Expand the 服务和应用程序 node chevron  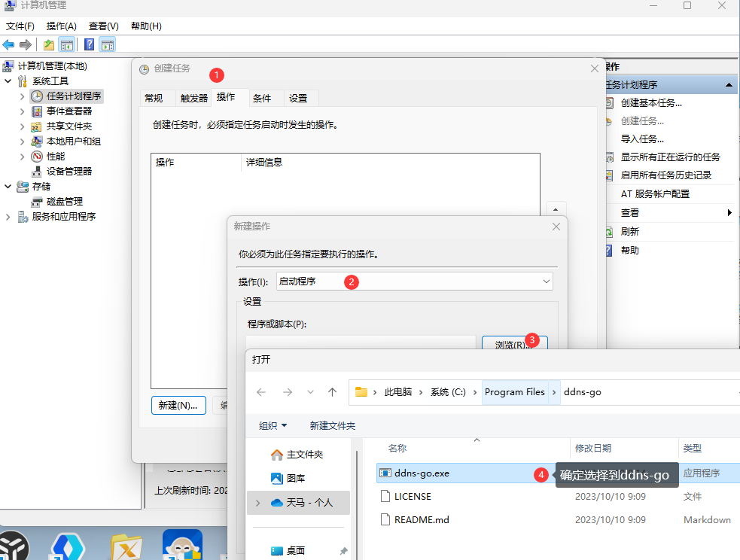click(8, 217)
